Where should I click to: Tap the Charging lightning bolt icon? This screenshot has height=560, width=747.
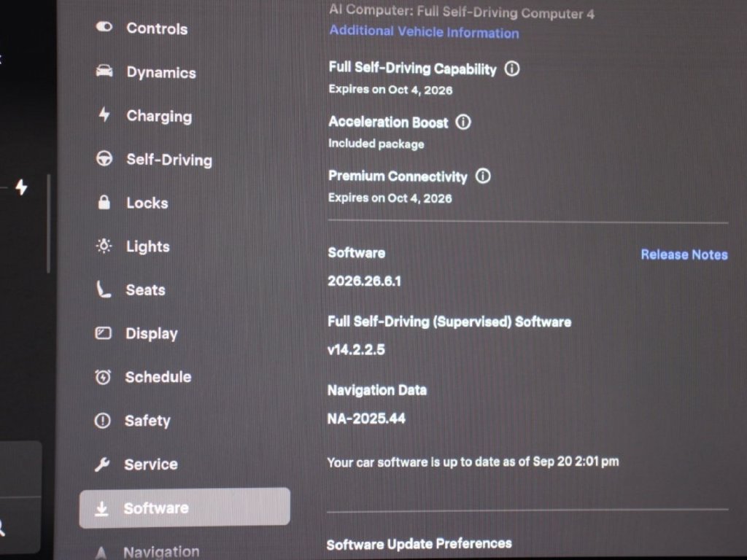tap(104, 114)
